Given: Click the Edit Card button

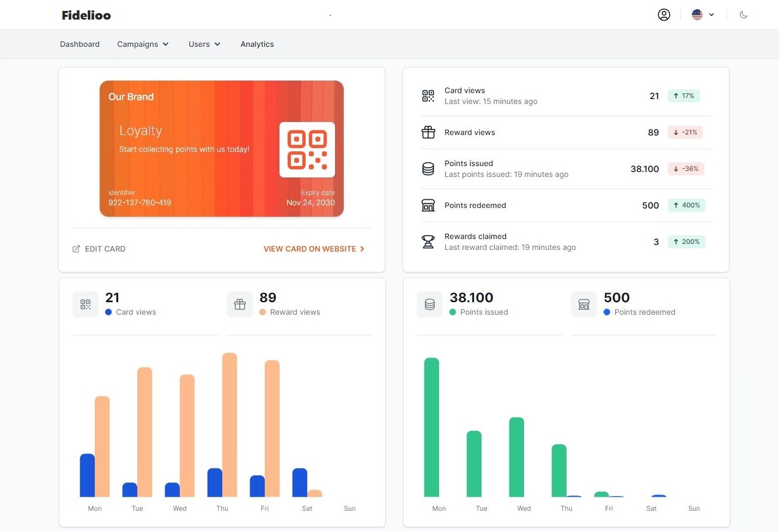Looking at the screenshot, I should tap(99, 249).
